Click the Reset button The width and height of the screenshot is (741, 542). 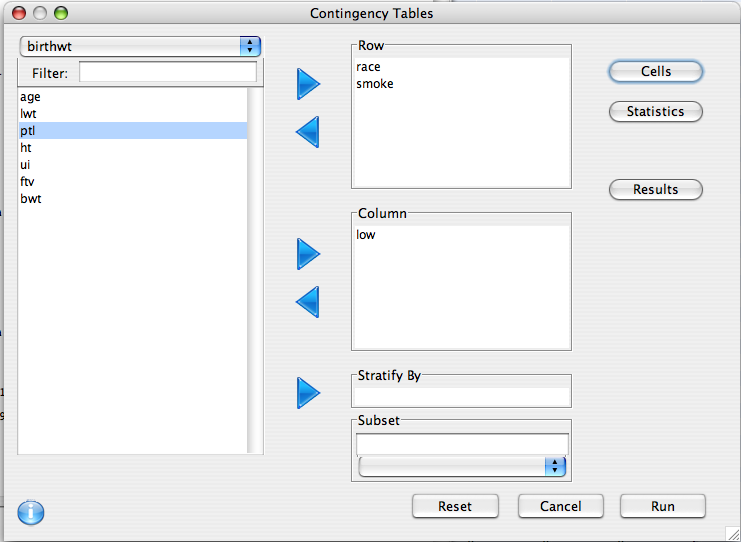point(455,506)
